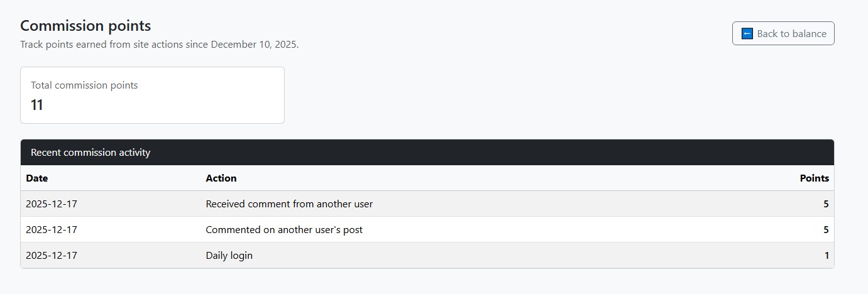Click points value for Daily login row

827,256
